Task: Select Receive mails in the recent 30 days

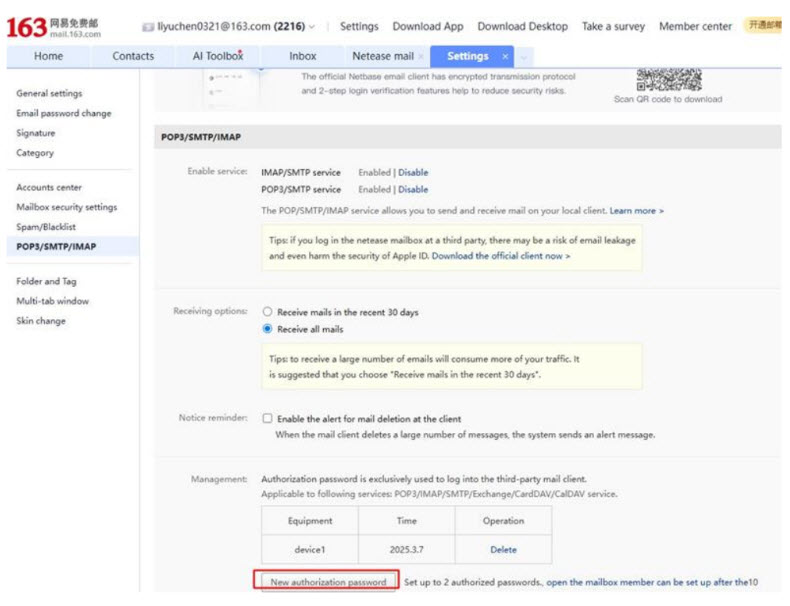Action: click(267, 312)
